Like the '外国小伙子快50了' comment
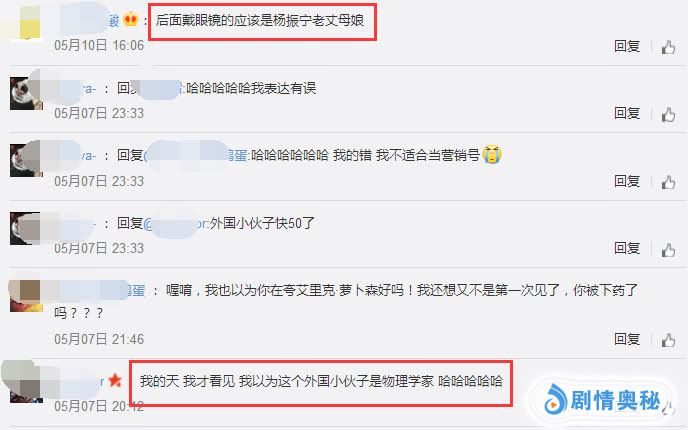The width and height of the screenshot is (688, 430). (x=668, y=250)
